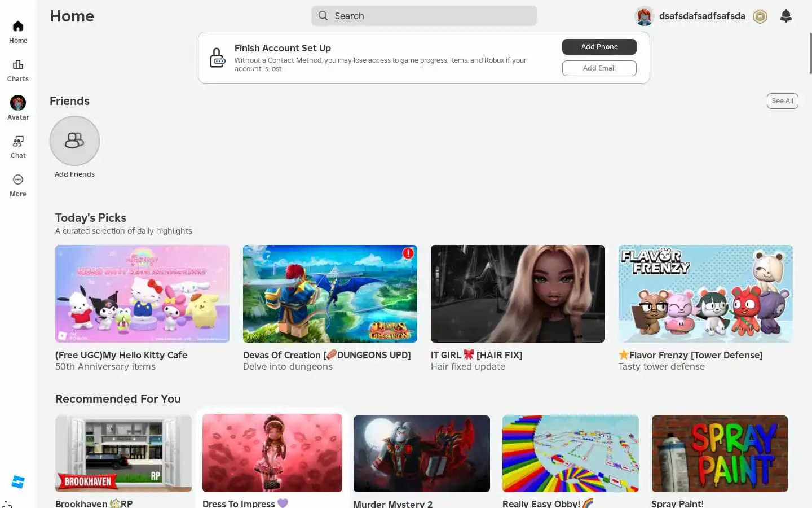Open Dress To Impress thumbnail
Image resolution: width=812 pixels, height=508 pixels.
[x=272, y=453]
